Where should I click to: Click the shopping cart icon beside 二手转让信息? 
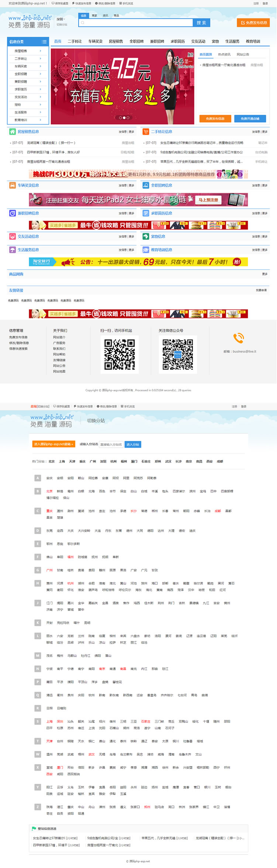point(146,132)
